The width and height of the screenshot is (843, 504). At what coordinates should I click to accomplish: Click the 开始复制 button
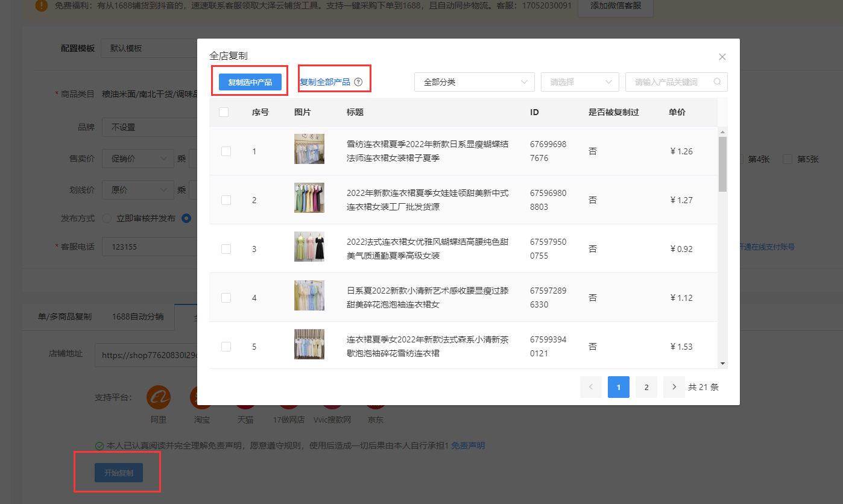119,473
